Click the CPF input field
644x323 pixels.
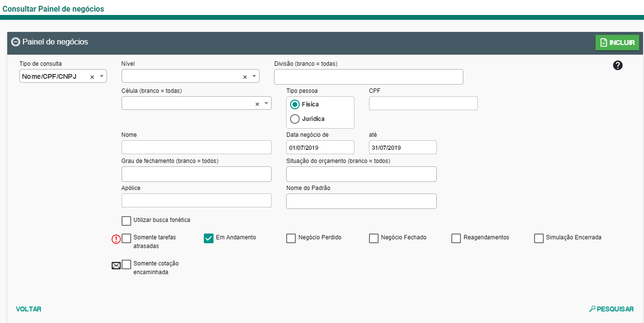coord(423,103)
